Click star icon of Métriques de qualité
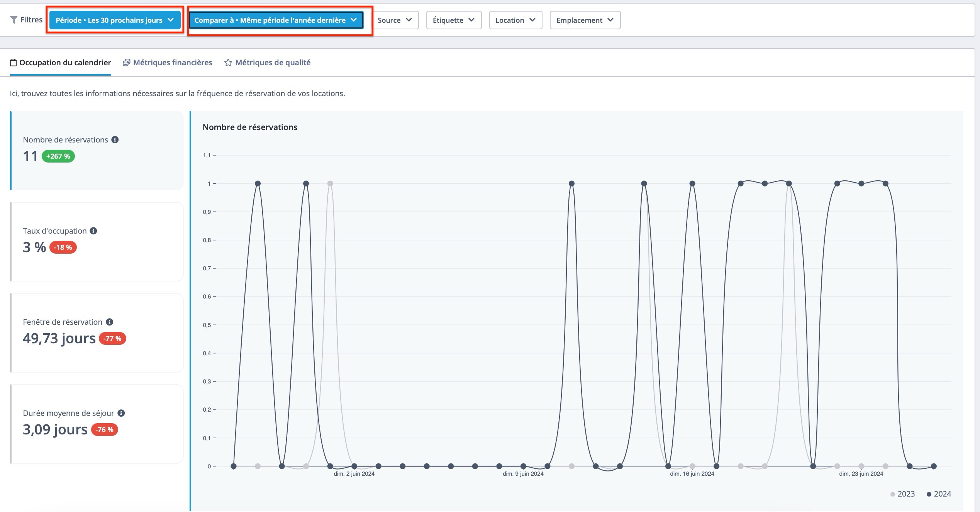Viewport: 980px width, 512px height. pyautogui.click(x=228, y=63)
